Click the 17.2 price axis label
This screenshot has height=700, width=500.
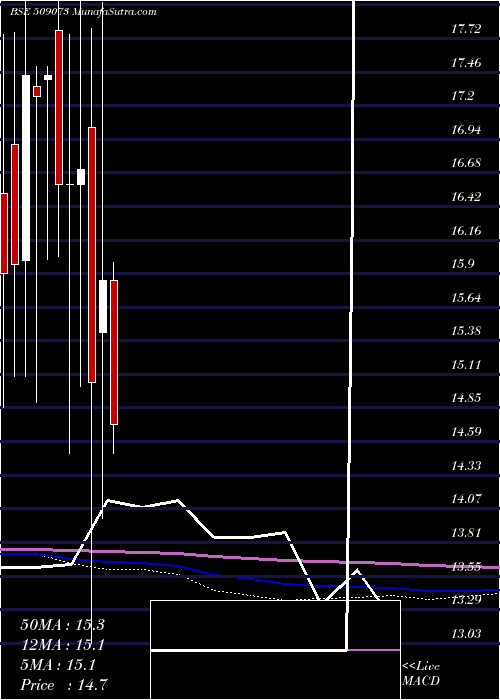(x=462, y=96)
